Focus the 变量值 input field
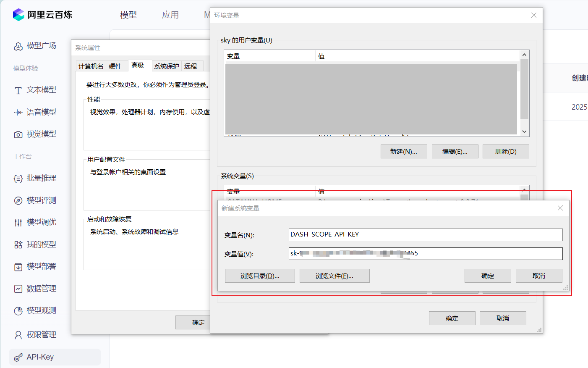 426,253
